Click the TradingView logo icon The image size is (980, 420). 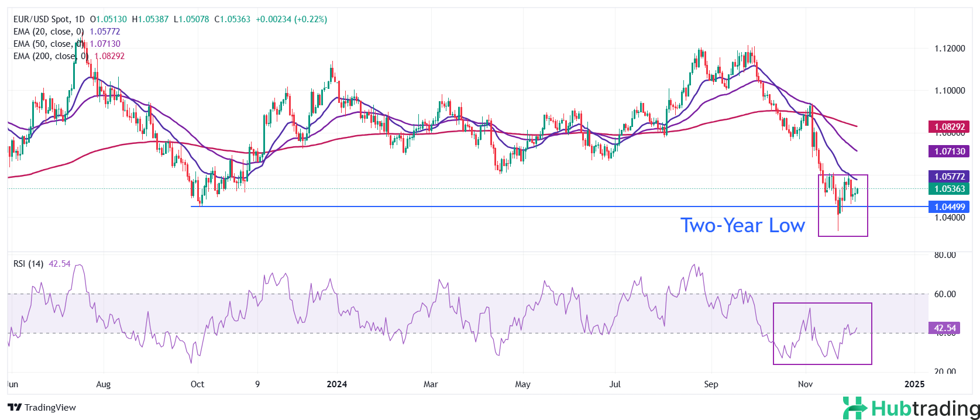pyautogui.click(x=15, y=407)
